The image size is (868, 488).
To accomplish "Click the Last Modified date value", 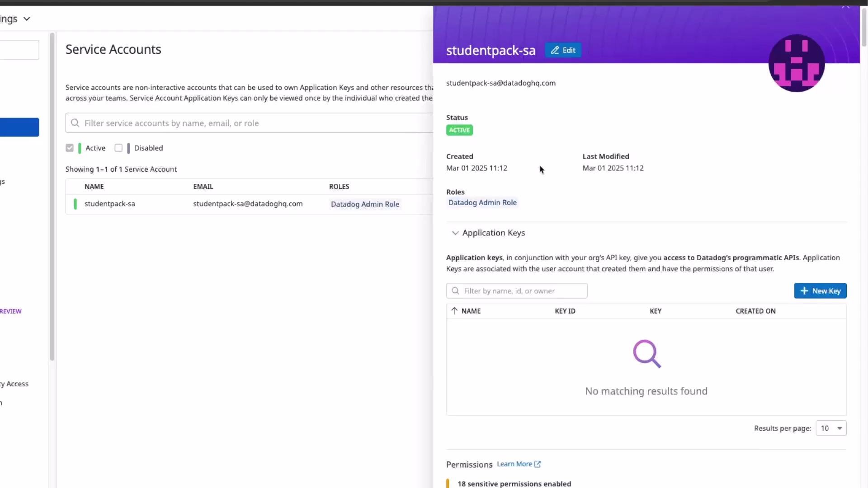I will click(x=613, y=168).
